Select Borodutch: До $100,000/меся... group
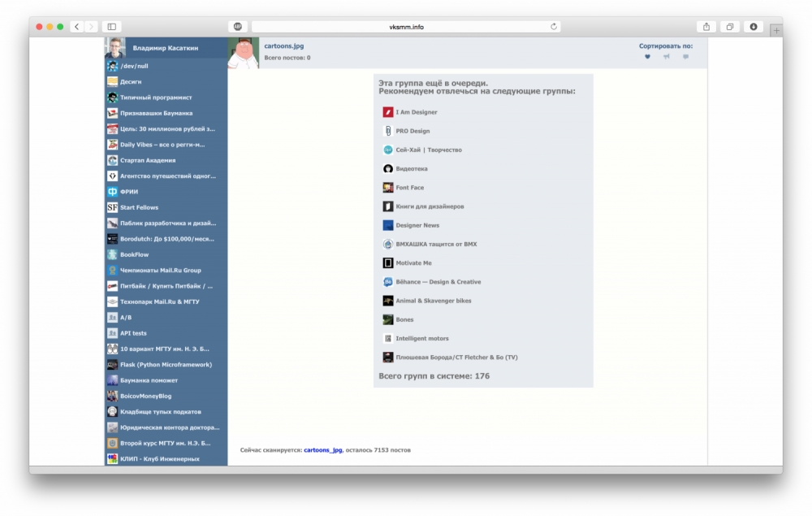Viewport: 812px width, 516px height. [166, 239]
